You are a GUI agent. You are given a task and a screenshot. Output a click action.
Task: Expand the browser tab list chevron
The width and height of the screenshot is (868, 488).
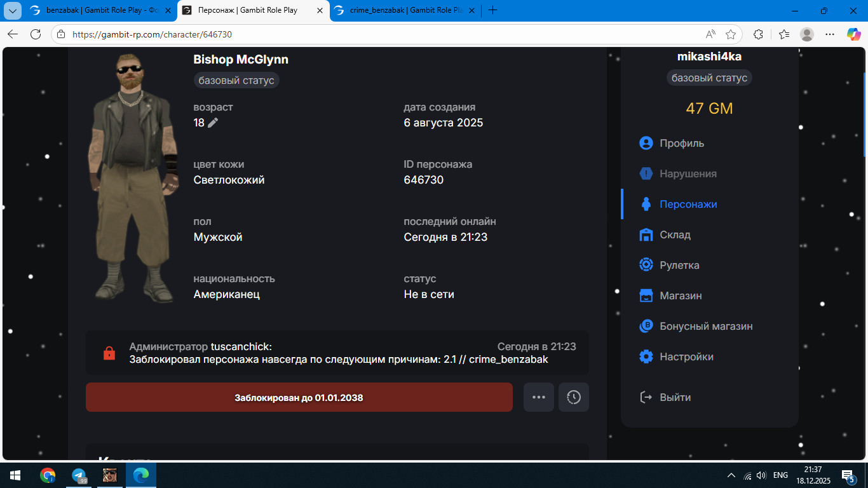12,10
